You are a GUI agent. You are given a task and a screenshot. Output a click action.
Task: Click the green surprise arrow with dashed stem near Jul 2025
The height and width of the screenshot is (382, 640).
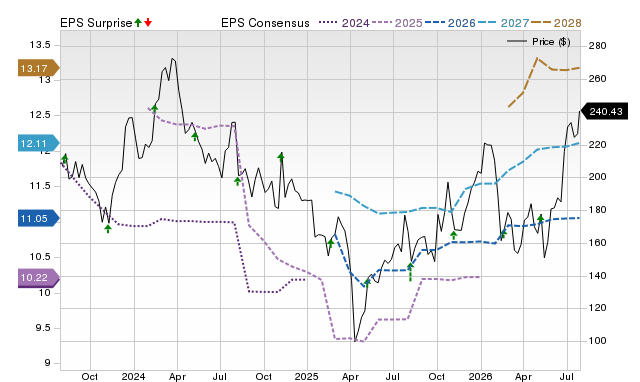(410, 272)
